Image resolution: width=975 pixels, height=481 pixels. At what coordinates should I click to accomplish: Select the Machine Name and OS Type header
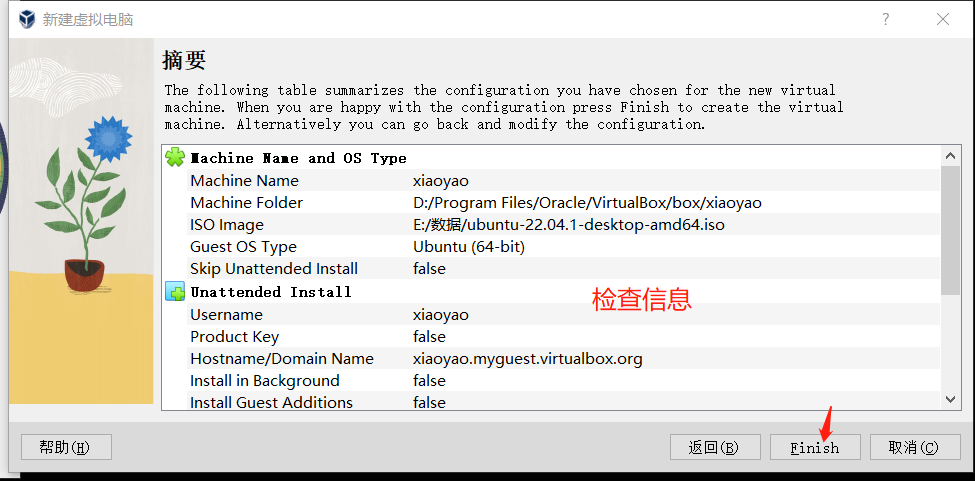pyautogui.click(x=298, y=158)
